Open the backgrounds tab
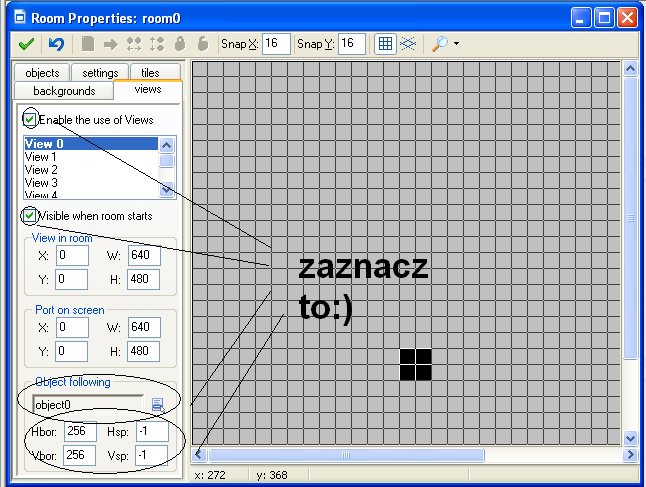 (x=64, y=91)
